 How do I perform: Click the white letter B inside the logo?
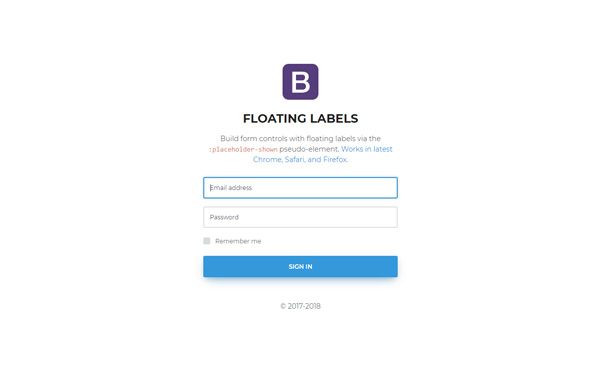coord(300,82)
